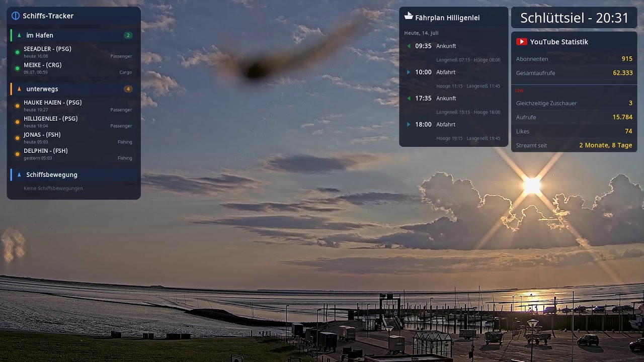Click the 'Passenger' type label for SEEADLER
The width and height of the screenshot is (644, 362).
click(x=121, y=56)
